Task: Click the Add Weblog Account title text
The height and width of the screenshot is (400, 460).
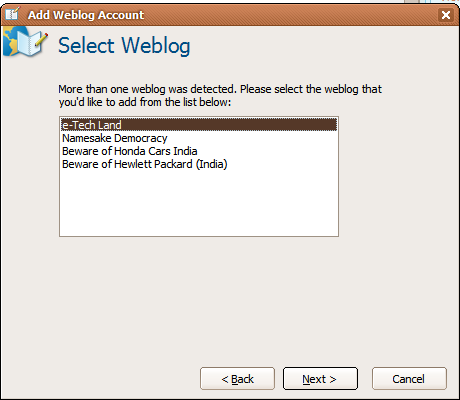Action: click(x=86, y=15)
